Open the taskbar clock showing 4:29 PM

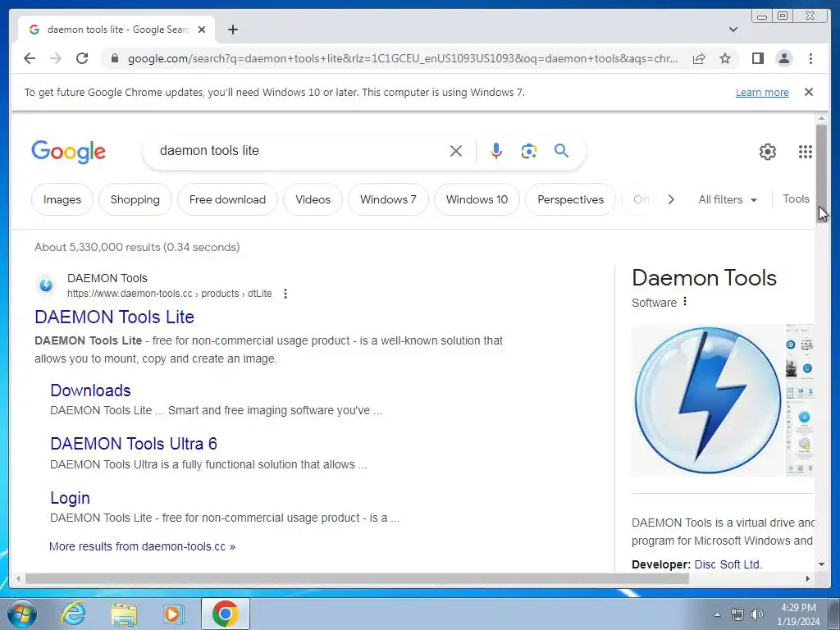click(x=798, y=614)
